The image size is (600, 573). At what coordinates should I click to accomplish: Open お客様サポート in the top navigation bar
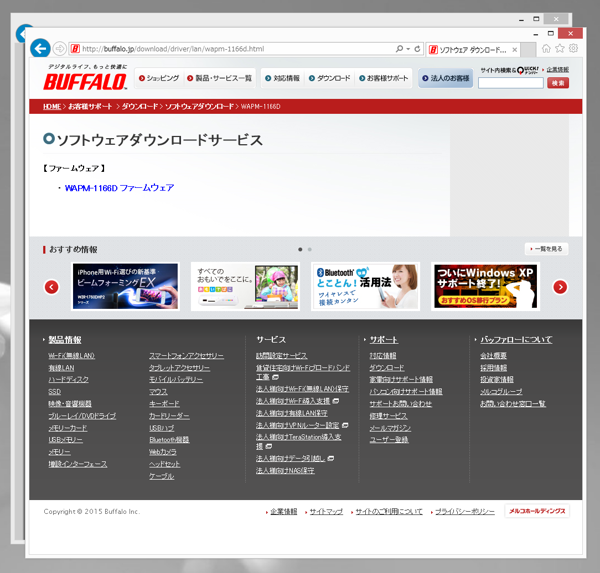tap(383, 78)
